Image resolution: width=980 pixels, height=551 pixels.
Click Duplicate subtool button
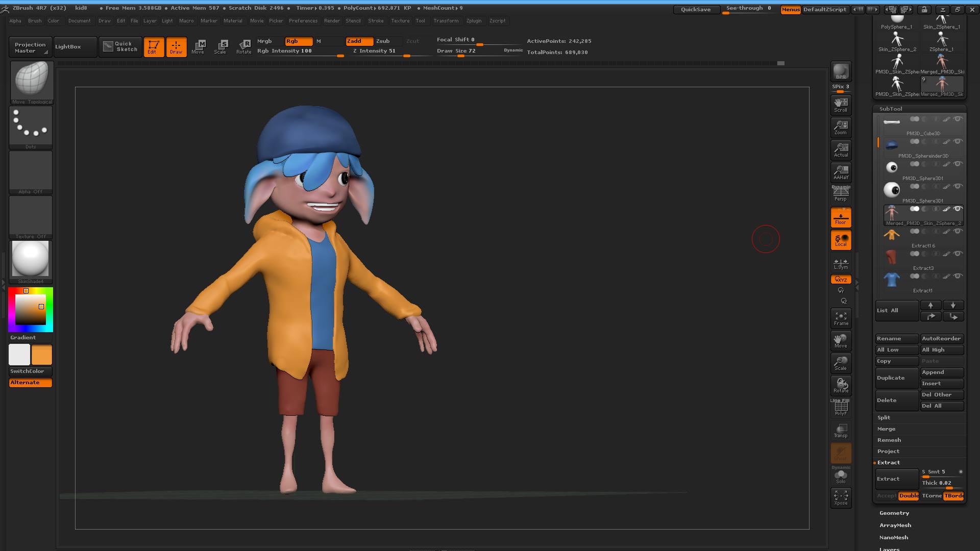click(897, 378)
